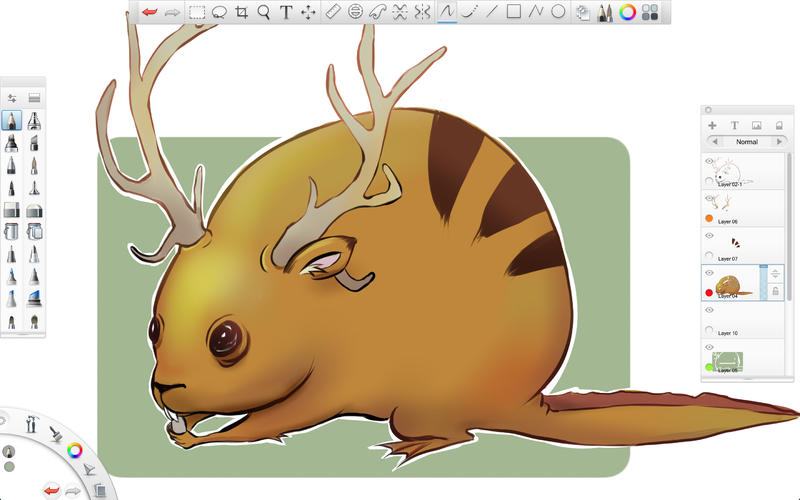Select the rectangular marquee selection tool

point(197,12)
